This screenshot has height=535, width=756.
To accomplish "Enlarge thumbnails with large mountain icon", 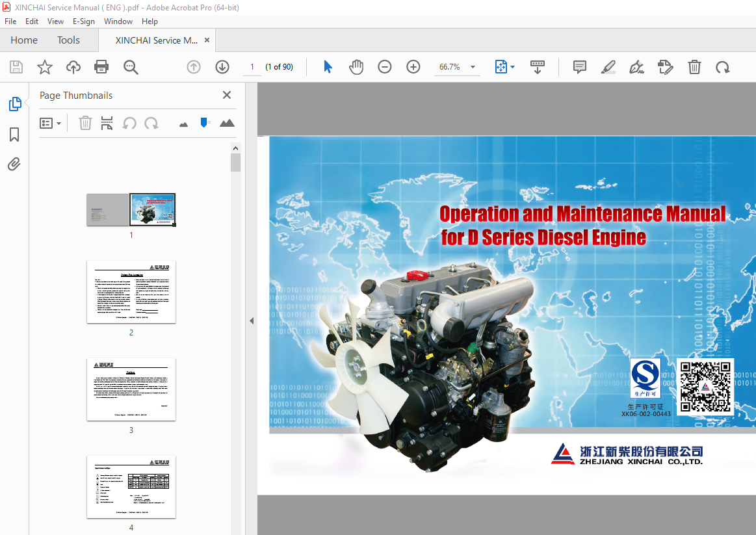I will click(227, 124).
